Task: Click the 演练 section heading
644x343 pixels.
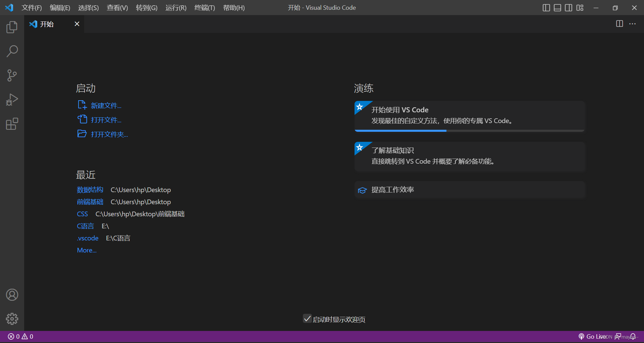Action: pos(364,88)
